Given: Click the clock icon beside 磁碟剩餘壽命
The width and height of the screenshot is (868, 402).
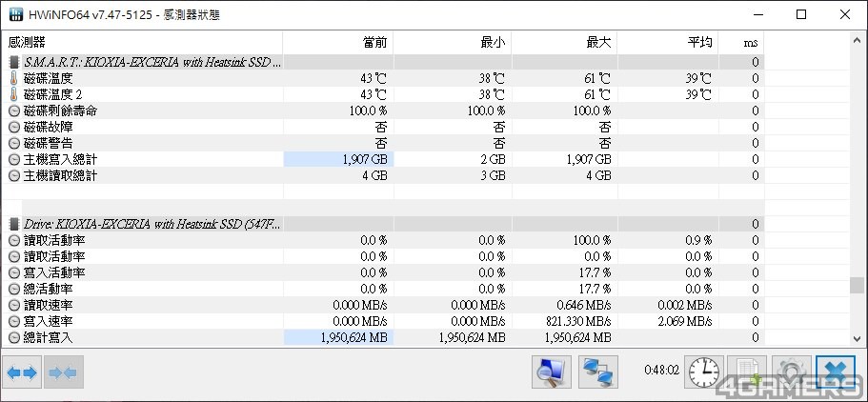Looking at the screenshot, I should 14,111.
